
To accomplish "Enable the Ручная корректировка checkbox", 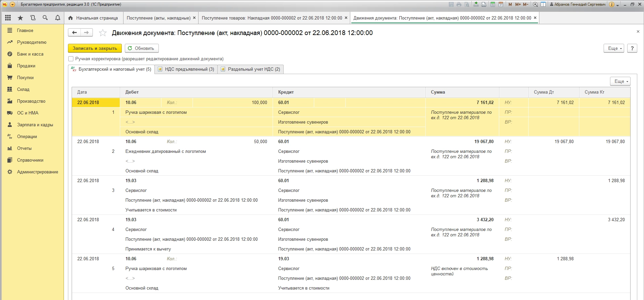I will (x=71, y=59).
